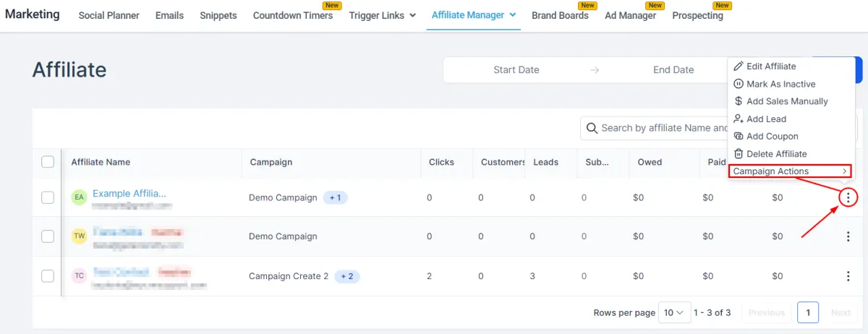Go to the Brand Boards tab
This screenshot has width=868, height=334.
pos(560,15)
